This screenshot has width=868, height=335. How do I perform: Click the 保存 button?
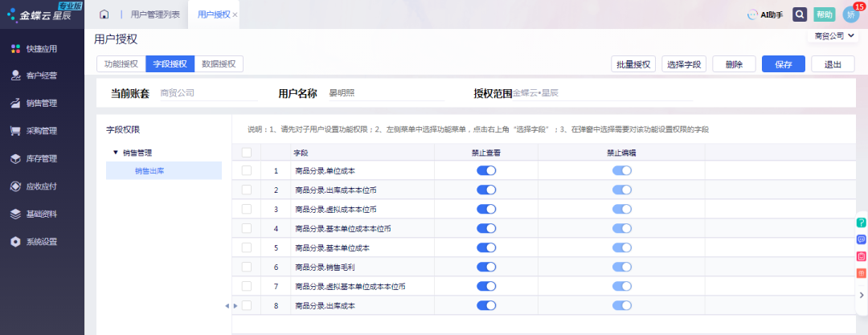coord(784,64)
